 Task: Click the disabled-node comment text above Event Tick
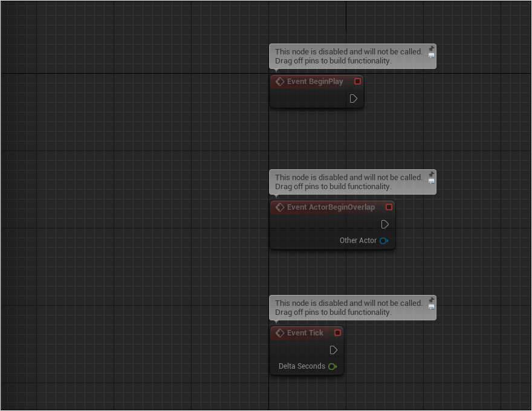348,308
